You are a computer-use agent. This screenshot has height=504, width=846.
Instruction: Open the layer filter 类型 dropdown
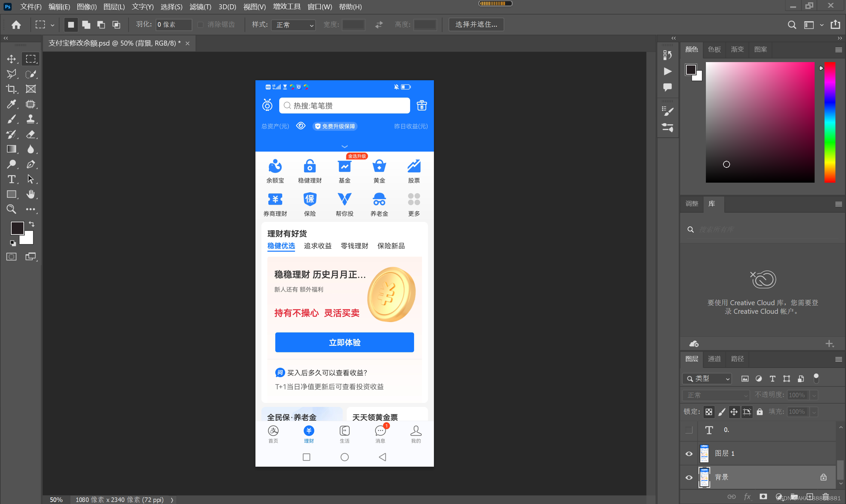pyautogui.click(x=707, y=379)
